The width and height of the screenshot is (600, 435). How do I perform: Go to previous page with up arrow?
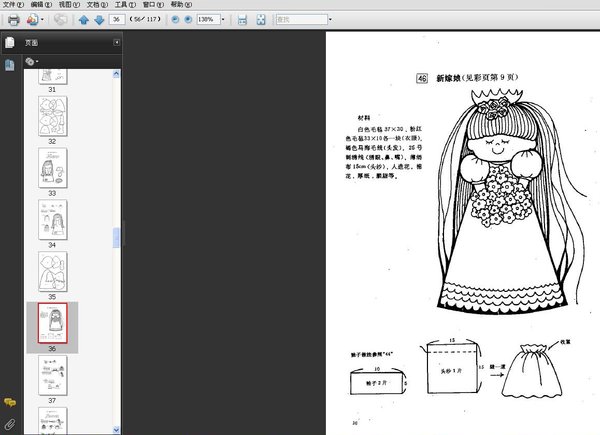click(83, 20)
